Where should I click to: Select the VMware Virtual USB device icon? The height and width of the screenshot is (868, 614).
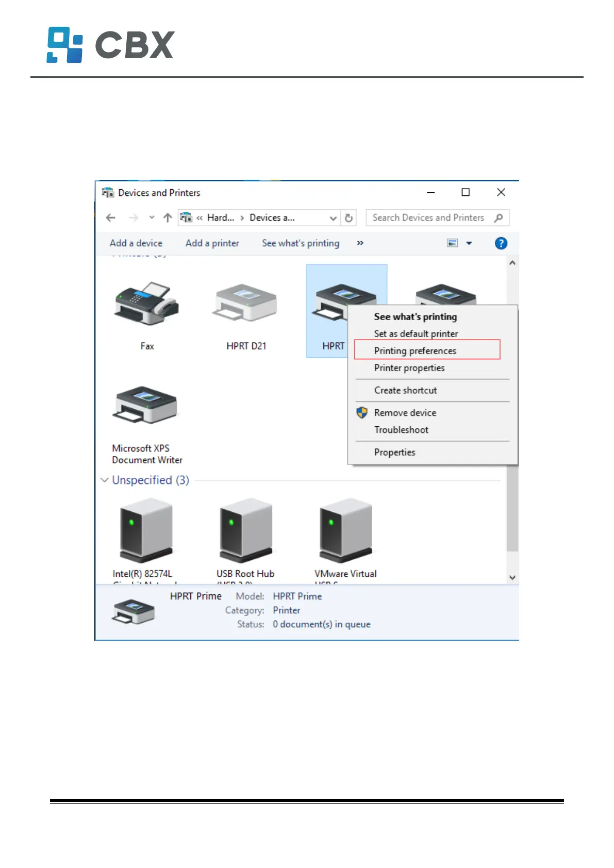pyautogui.click(x=346, y=530)
